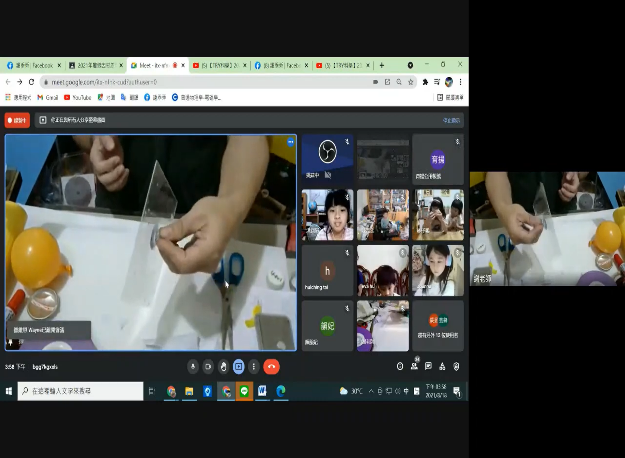625x458 pixels.
Task: Open the Gmail bookmark
Action: point(47,97)
